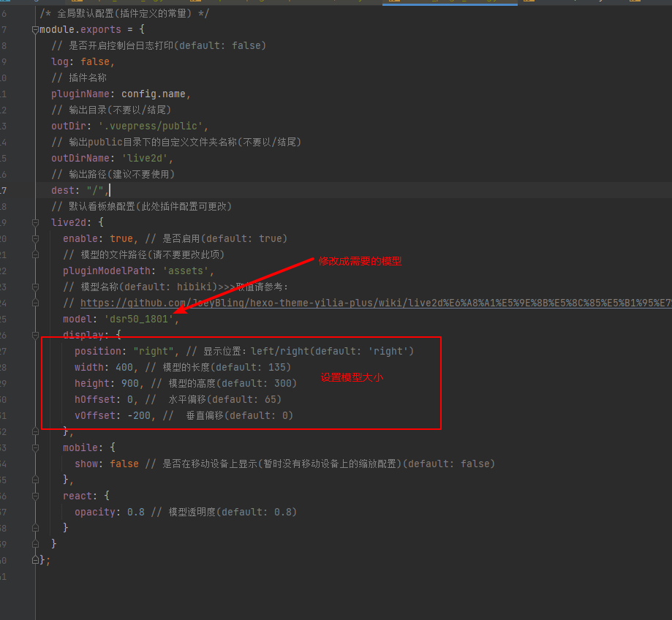The image size is (672, 620).
Task: Click the fold marker beside the github URL comment
Action: (x=35, y=303)
